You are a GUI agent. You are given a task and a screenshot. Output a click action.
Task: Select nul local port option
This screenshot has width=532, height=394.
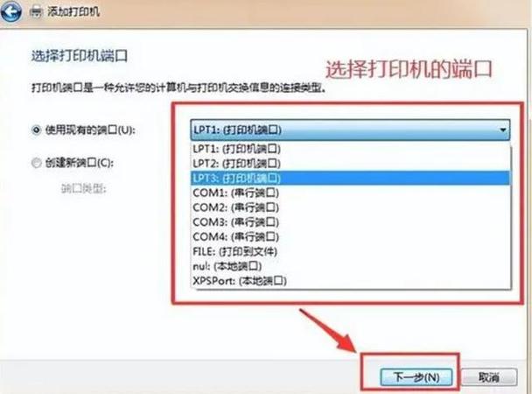[x=351, y=266]
